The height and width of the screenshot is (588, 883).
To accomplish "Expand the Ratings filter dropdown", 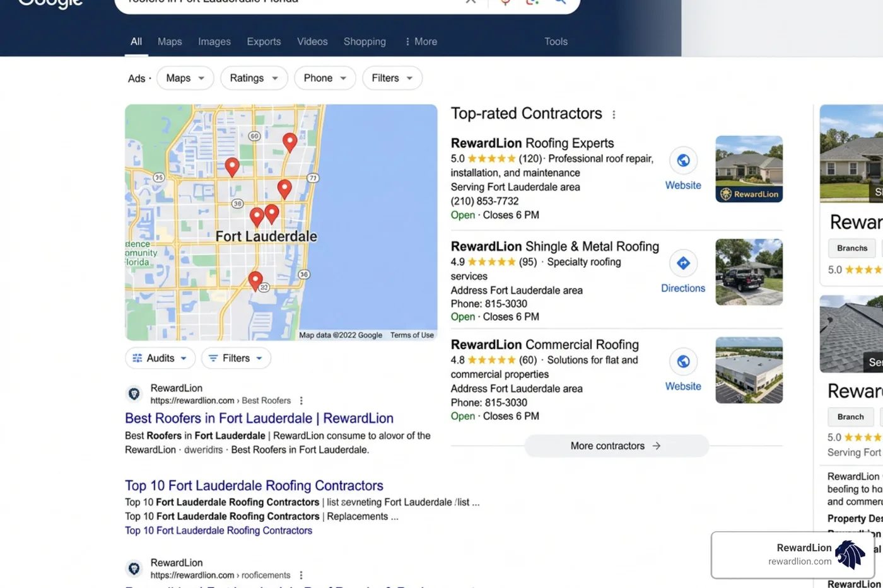I will point(254,78).
